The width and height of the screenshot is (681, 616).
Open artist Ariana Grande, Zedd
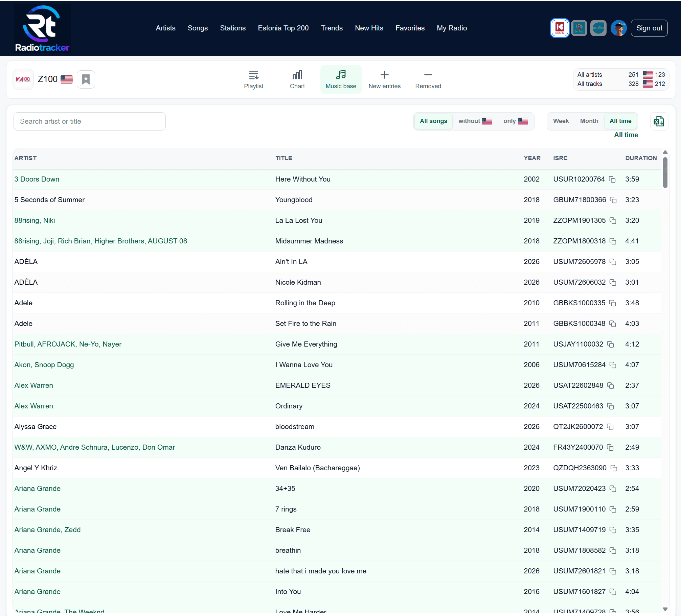[47, 530]
